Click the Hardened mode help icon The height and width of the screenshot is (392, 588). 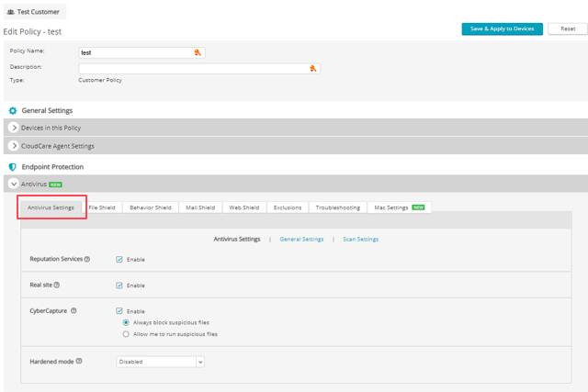click(x=79, y=362)
